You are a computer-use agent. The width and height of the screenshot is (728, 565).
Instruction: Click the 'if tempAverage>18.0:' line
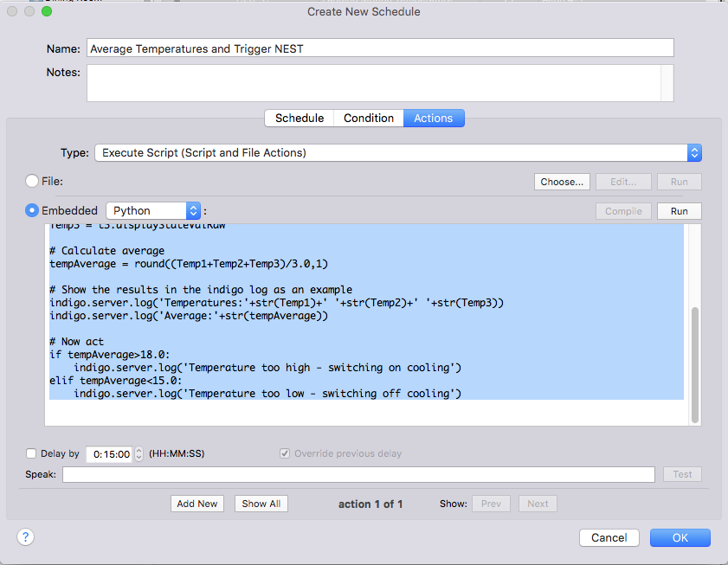110,355
